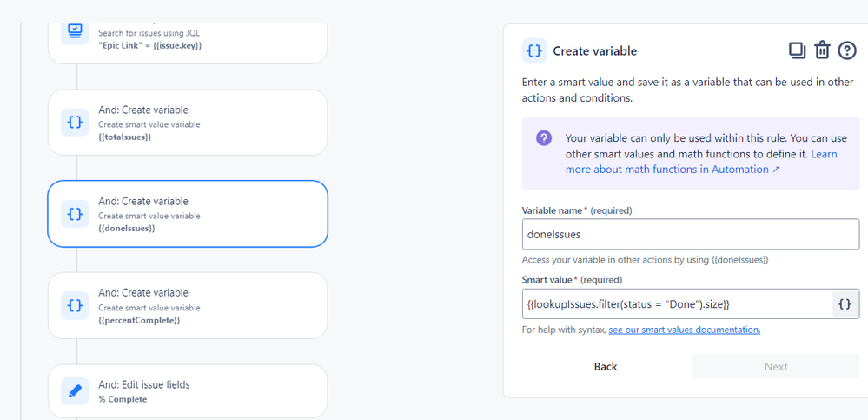Select the doneIssues Create variable step card
The width and height of the screenshot is (868, 420).
188,214
